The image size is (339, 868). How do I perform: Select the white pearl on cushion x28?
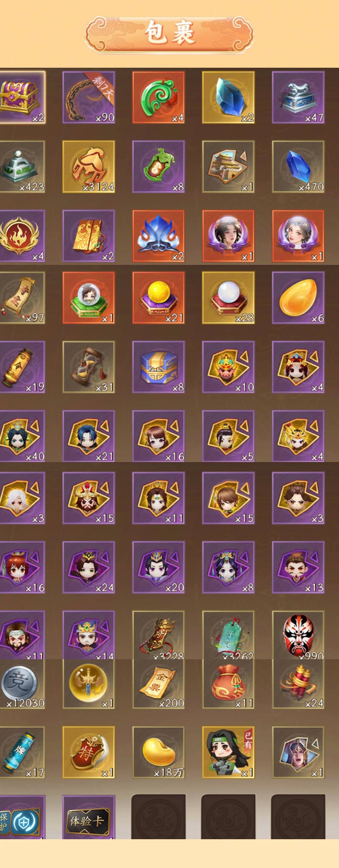[x=228, y=298]
